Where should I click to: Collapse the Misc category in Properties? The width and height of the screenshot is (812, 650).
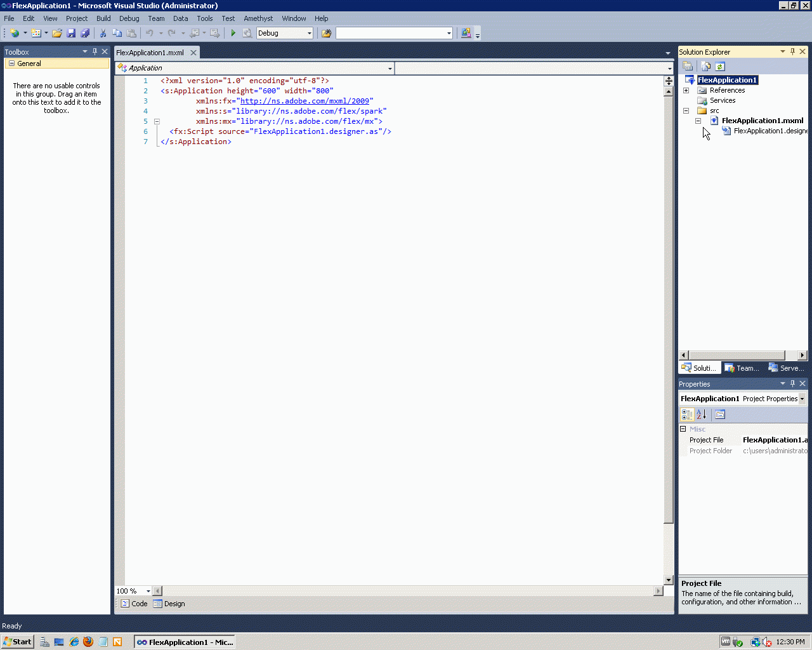(x=683, y=429)
